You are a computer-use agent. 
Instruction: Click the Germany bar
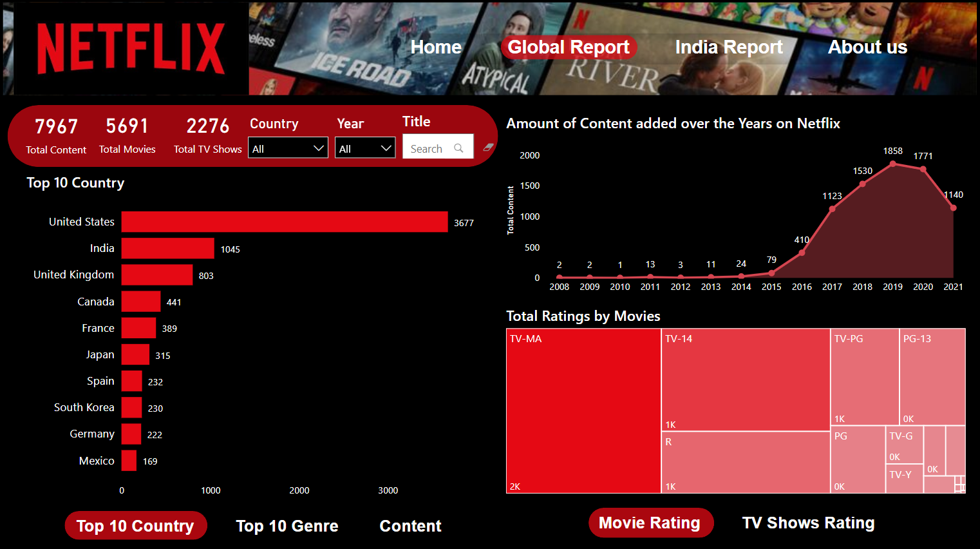pos(131,434)
